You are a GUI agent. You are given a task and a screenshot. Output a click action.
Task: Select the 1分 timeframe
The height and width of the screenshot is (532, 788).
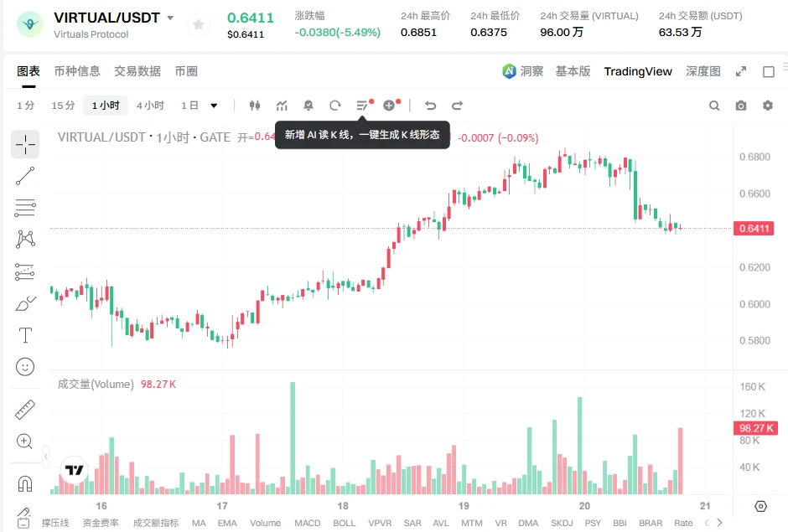[26, 106]
